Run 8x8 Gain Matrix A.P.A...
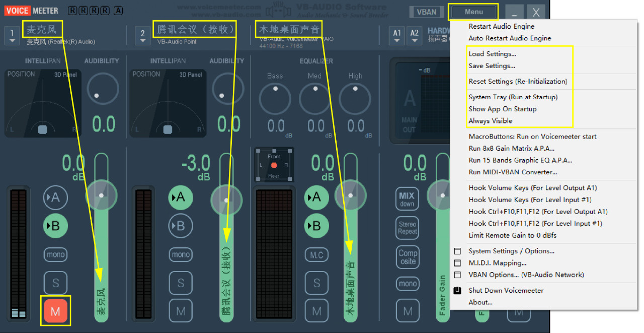This screenshot has height=333, width=644. (x=512, y=149)
